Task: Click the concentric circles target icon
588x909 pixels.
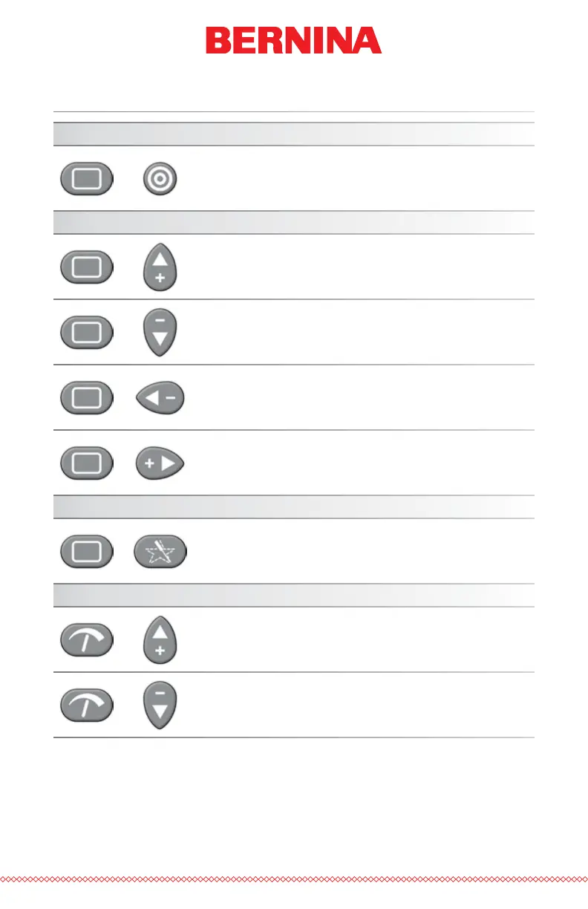Action: click(160, 180)
